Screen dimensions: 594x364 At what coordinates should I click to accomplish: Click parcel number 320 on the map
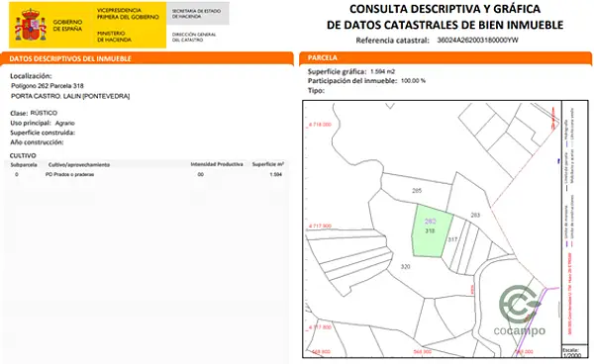tap(405, 266)
